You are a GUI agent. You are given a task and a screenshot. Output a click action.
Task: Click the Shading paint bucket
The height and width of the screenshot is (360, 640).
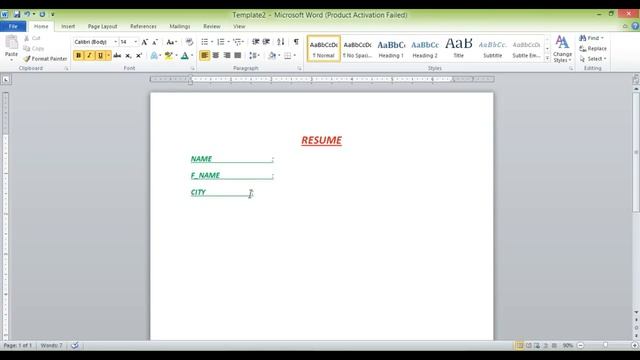click(272, 56)
